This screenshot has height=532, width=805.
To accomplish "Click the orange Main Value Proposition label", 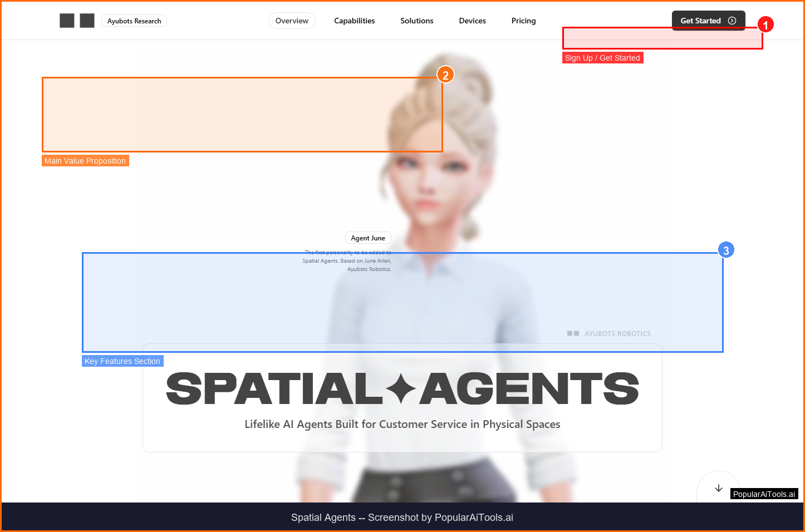I will click(x=85, y=161).
